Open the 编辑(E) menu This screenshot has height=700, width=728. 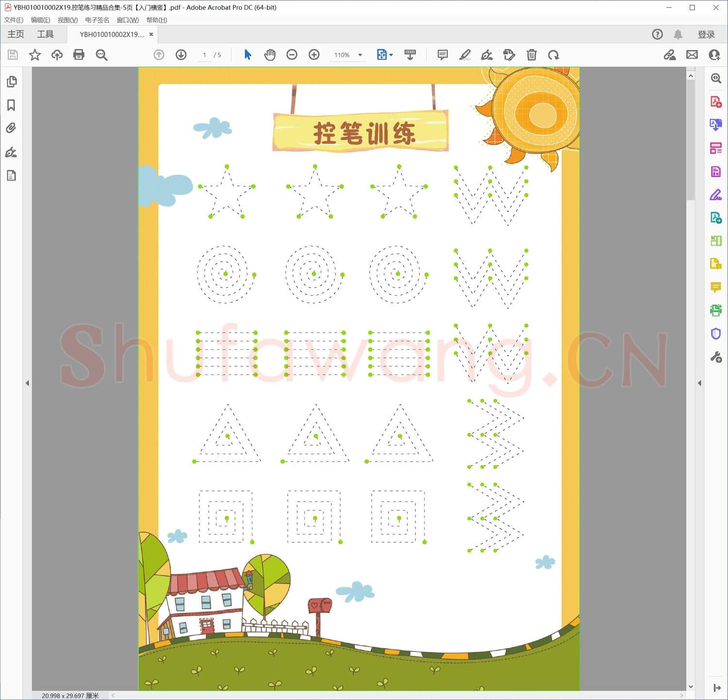click(x=40, y=20)
